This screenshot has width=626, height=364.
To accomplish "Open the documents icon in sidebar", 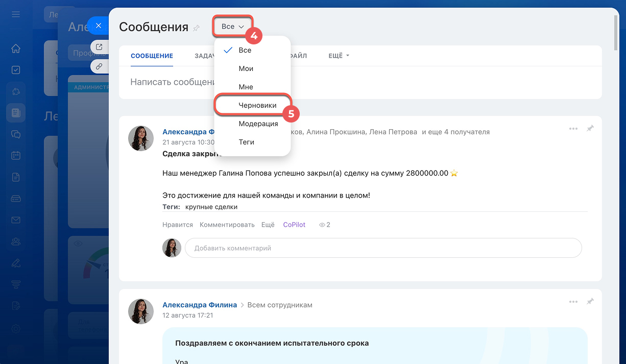I will coord(16,177).
